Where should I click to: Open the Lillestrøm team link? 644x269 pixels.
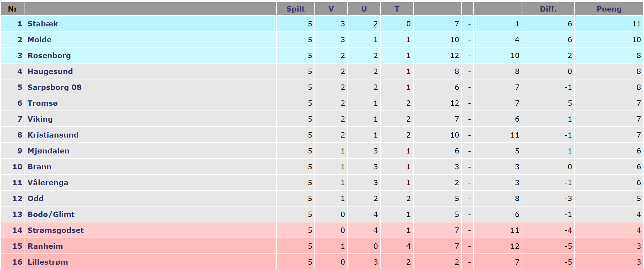coord(48,262)
